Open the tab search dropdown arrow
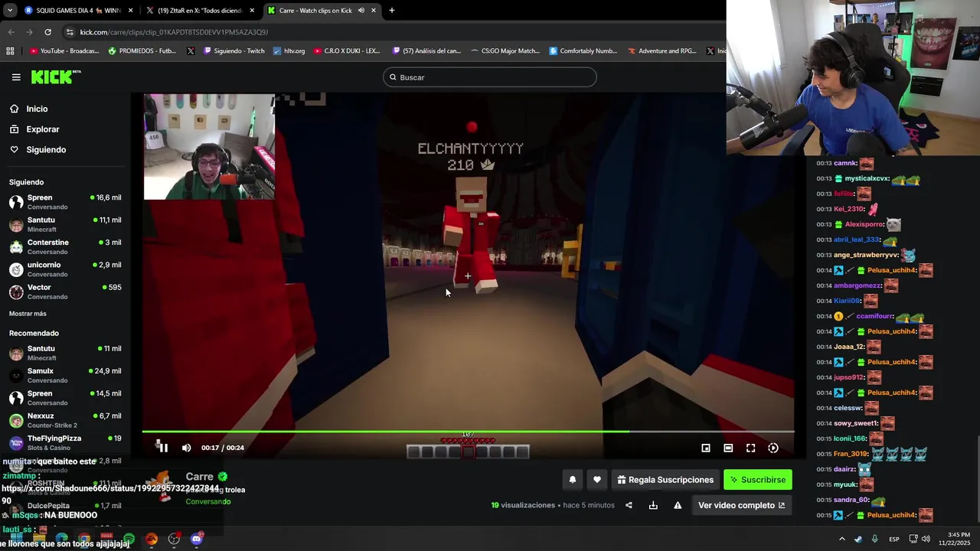Image resolution: width=980 pixels, height=551 pixels. (9, 11)
